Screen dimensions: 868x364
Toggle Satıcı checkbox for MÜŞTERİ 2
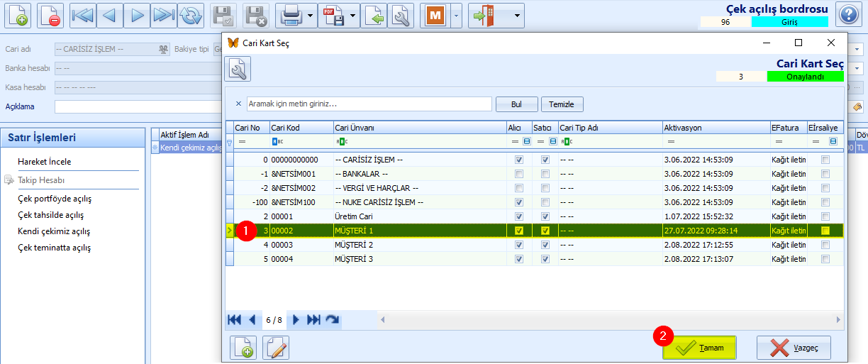[x=545, y=244]
